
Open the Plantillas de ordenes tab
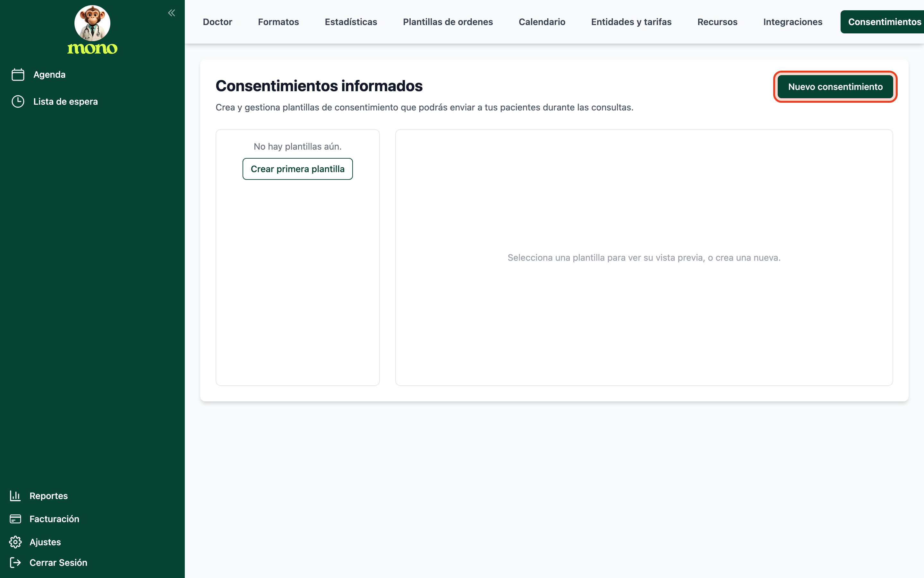click(448, 22)
